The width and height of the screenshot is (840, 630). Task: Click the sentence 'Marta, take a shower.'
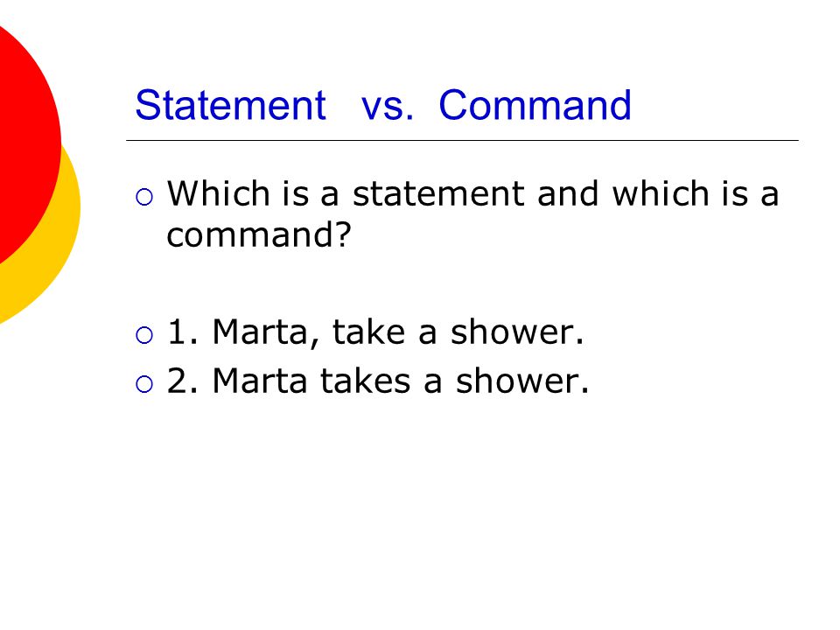(x=398, y=332)
